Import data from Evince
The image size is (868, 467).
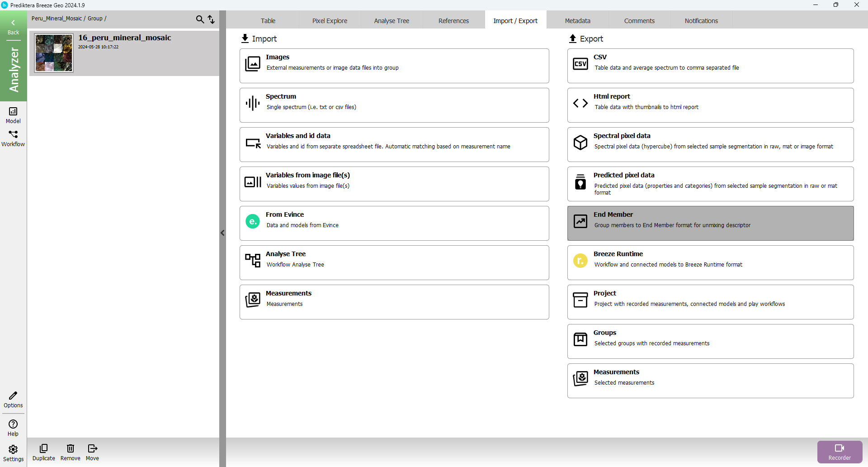coord(394,223)
